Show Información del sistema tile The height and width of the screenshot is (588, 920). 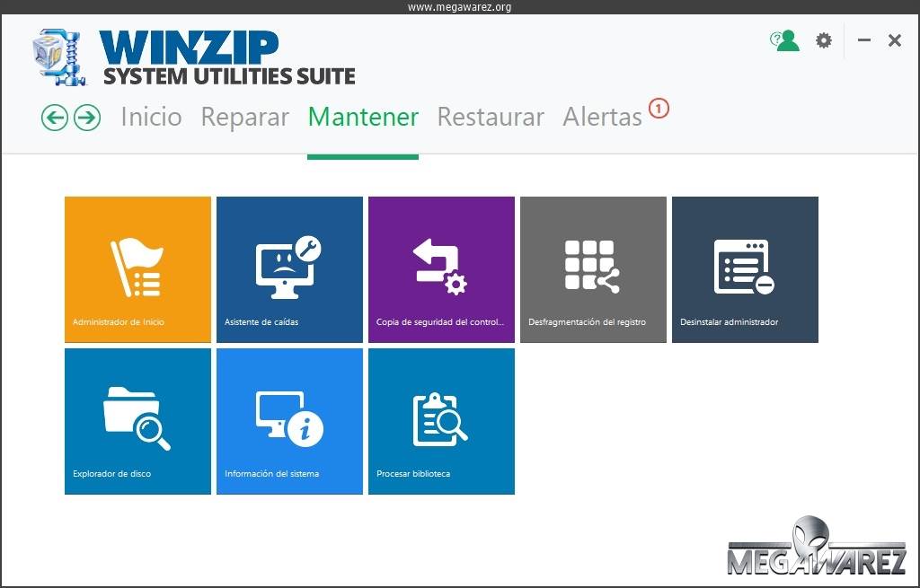(290, 422)
